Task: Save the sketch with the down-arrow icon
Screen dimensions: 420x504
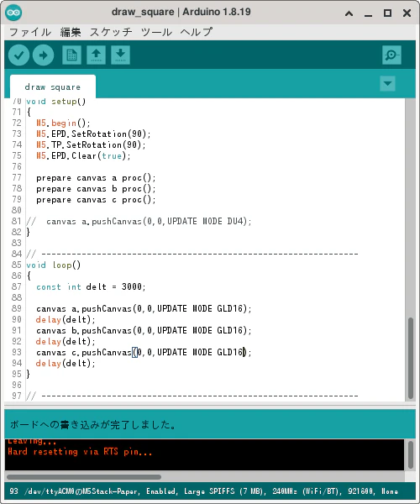Action: [x=120, y=55]
